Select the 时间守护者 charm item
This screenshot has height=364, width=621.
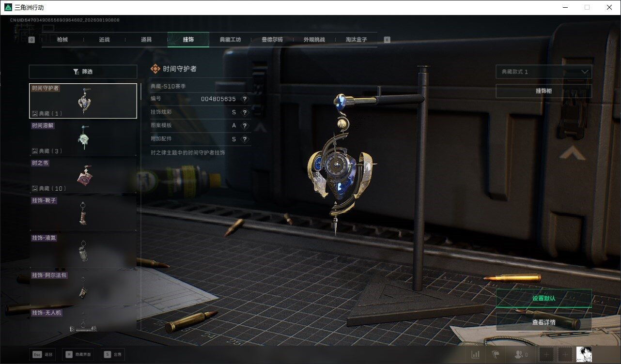coord(83,101)
